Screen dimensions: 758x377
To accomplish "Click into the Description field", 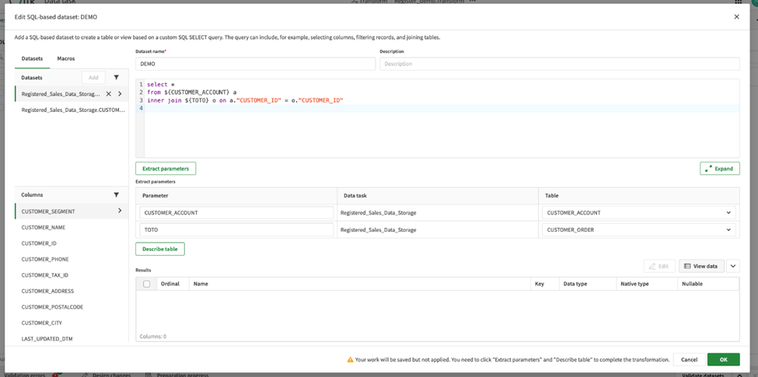I will (x=559, y=64).
